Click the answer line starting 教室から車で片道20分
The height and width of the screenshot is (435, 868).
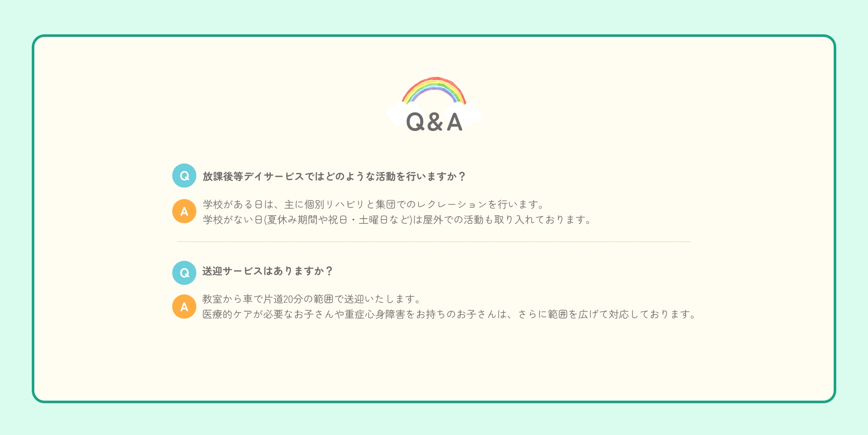[x=311, y=299]
